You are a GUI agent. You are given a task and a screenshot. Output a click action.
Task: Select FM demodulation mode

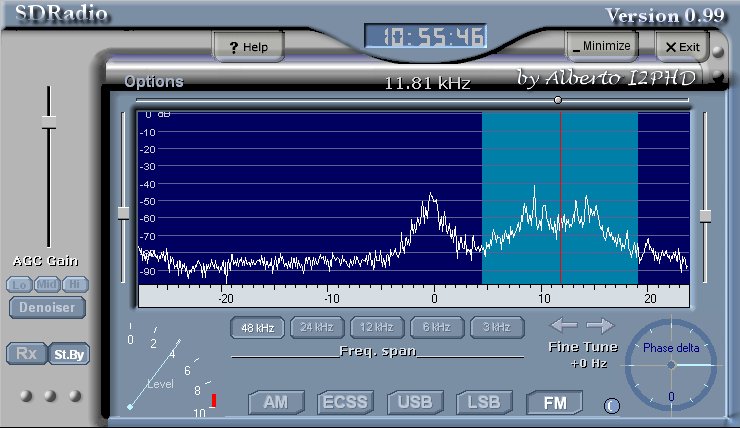555,403
